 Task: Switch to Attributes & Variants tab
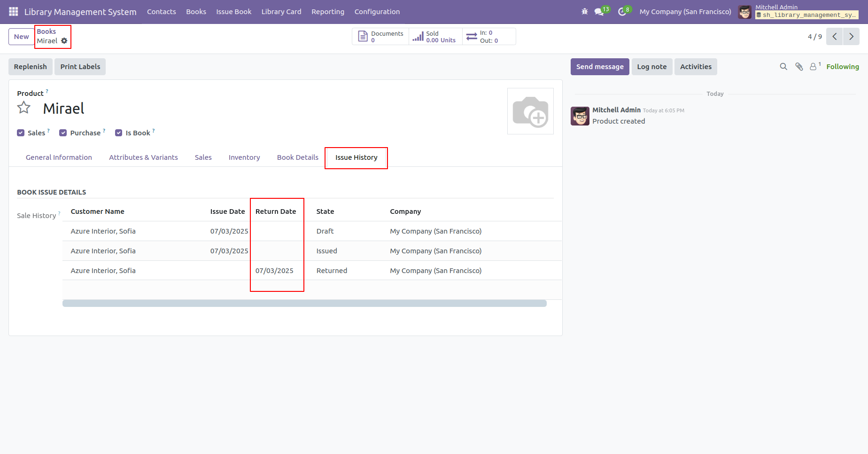[144, 157]
